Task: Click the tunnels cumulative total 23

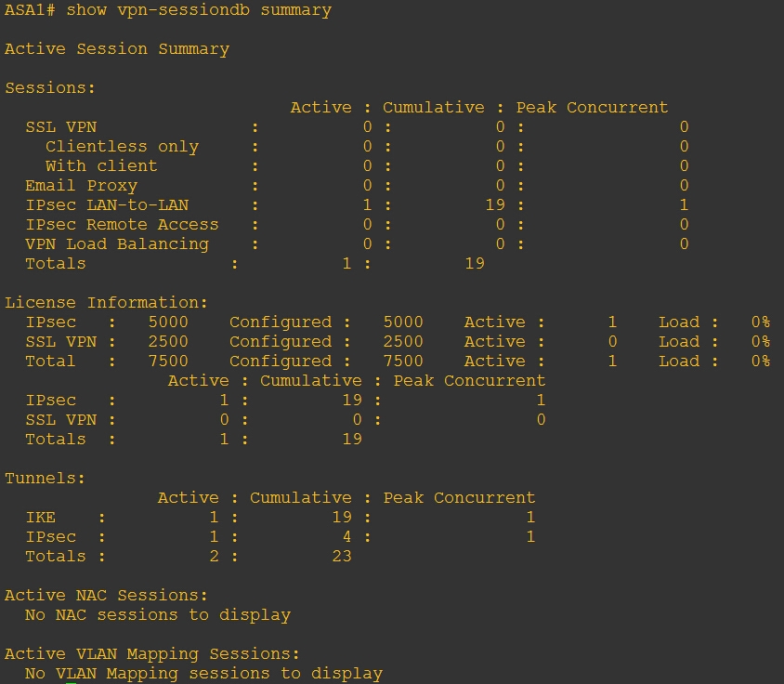Action: [342, 557]
